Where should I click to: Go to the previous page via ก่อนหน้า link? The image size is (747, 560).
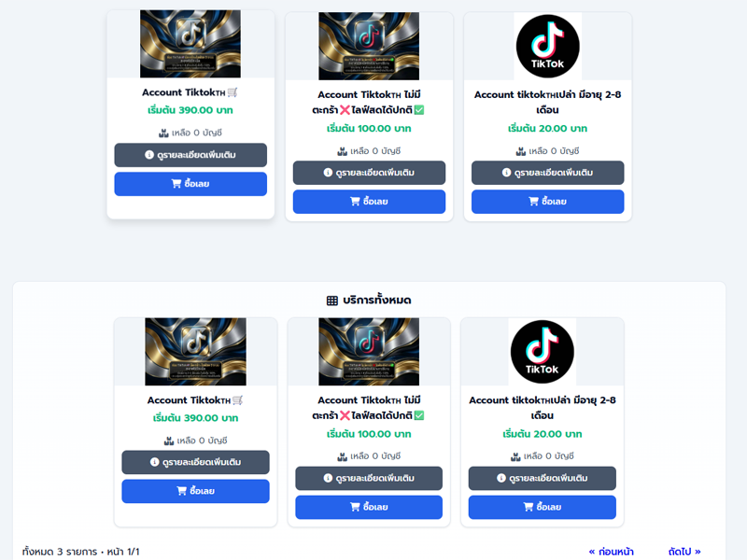[612, 552]
